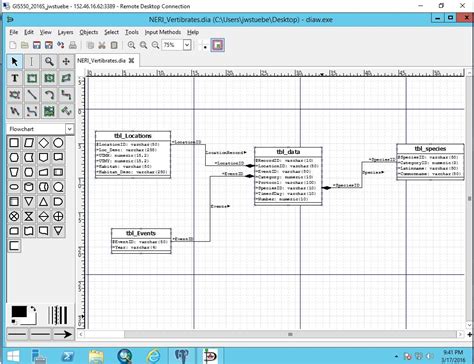Screen dimensions: 474x364
Task: Select the Image insert tool
Action: 49,111
